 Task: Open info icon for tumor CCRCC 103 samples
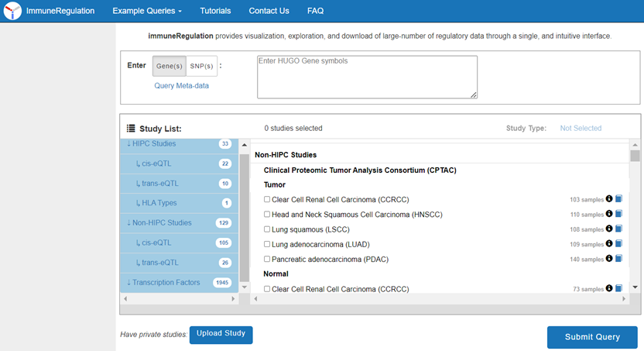[609, 199]
